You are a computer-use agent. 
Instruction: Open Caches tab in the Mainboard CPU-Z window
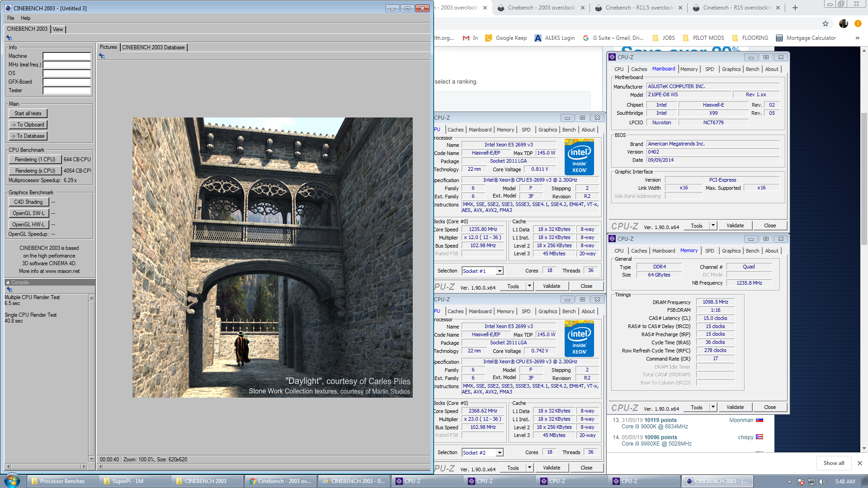click(x=639, y=69)
